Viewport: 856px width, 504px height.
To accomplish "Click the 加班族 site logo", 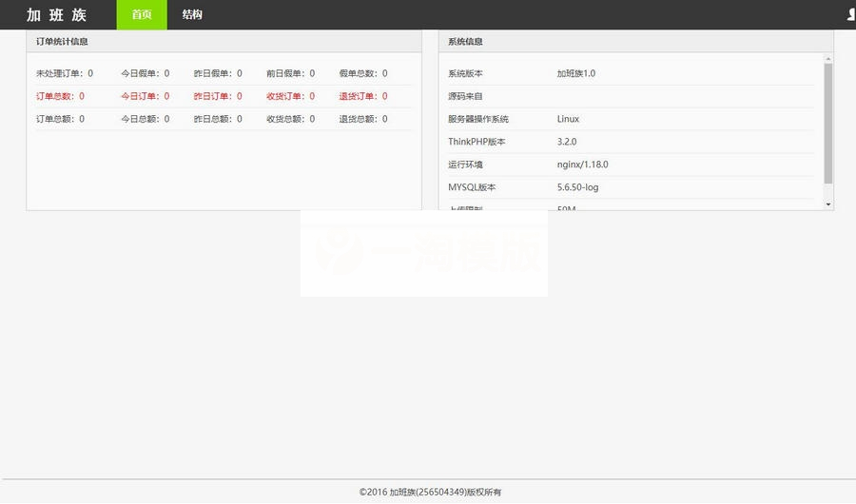I will [56, 15].
